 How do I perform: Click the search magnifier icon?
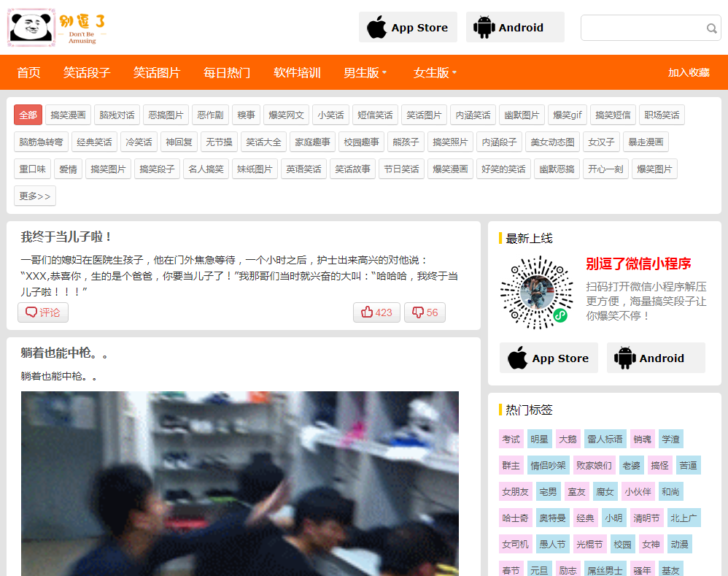point(711,28)
